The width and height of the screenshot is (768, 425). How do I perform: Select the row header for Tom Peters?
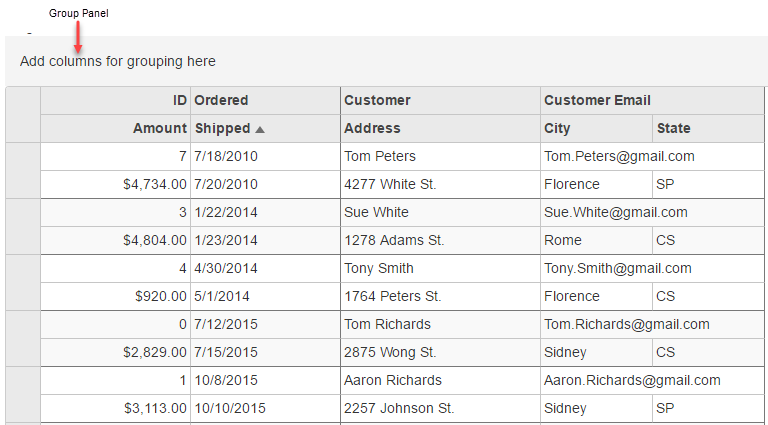point(23,170)
